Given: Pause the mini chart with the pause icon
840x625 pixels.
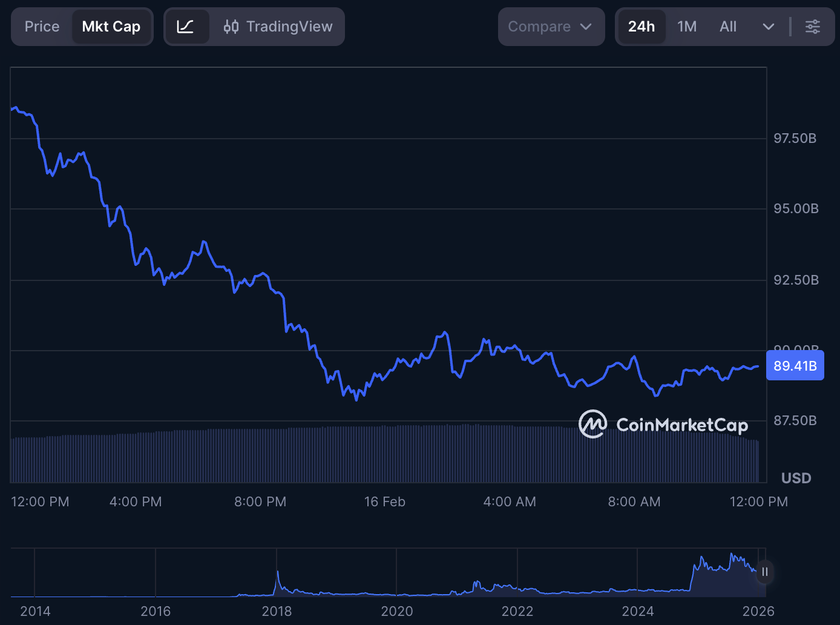Looking at the screenshot, I should click(764, 572).
